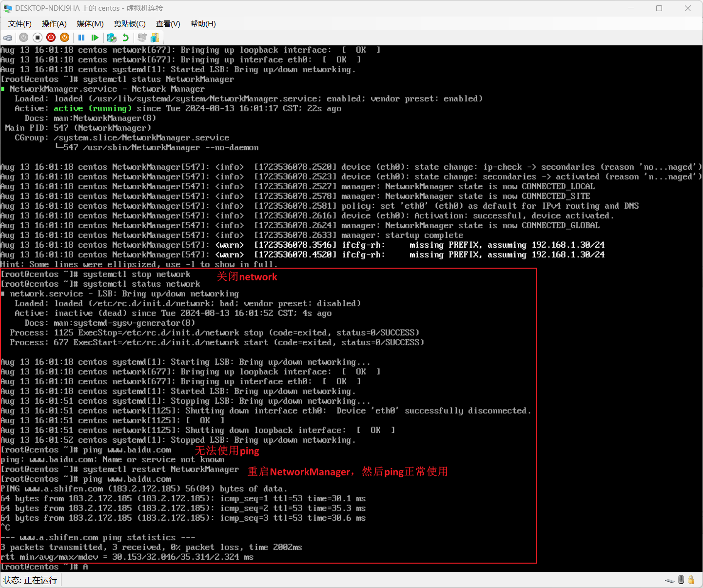Click the 'Main PID: 547 (NetworkManager)' line
The width and height of the screenshot is (703, 588).
(x=78, y=128)
